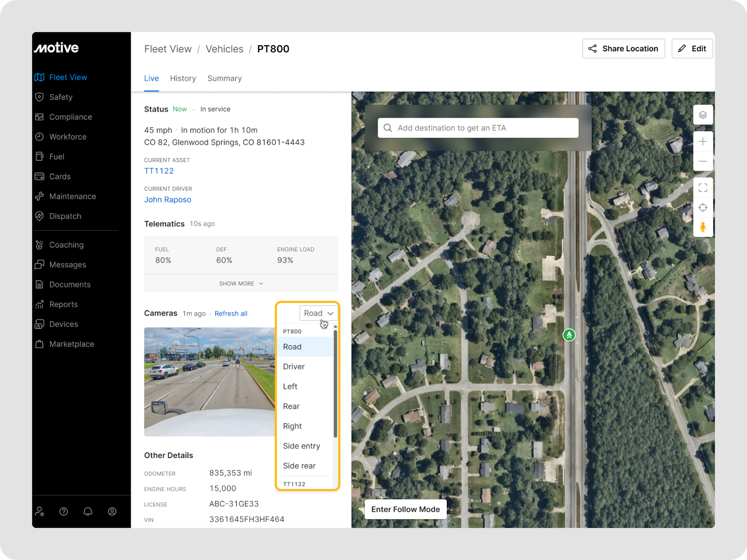
Task: Click the Share Location button
Action: click(623, 49)
